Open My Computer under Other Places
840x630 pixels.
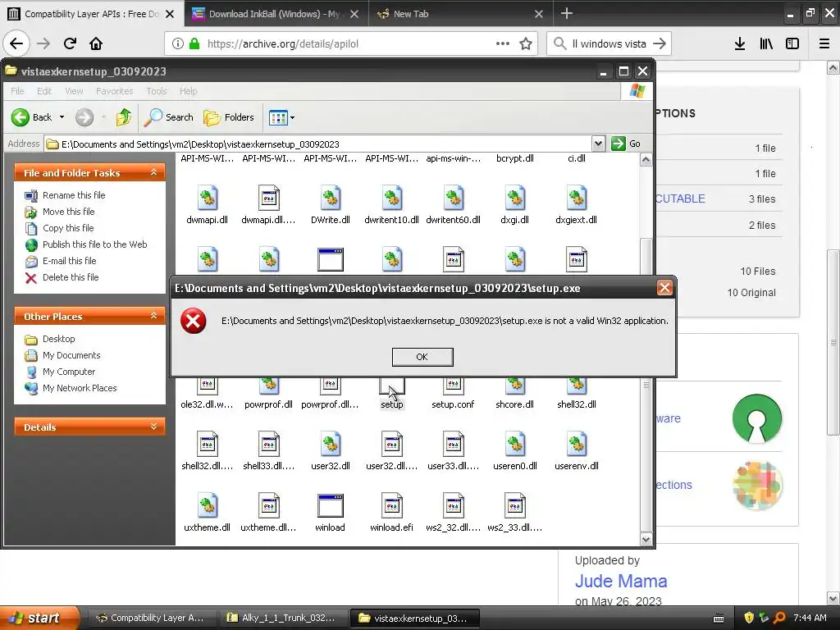[69, 372]
